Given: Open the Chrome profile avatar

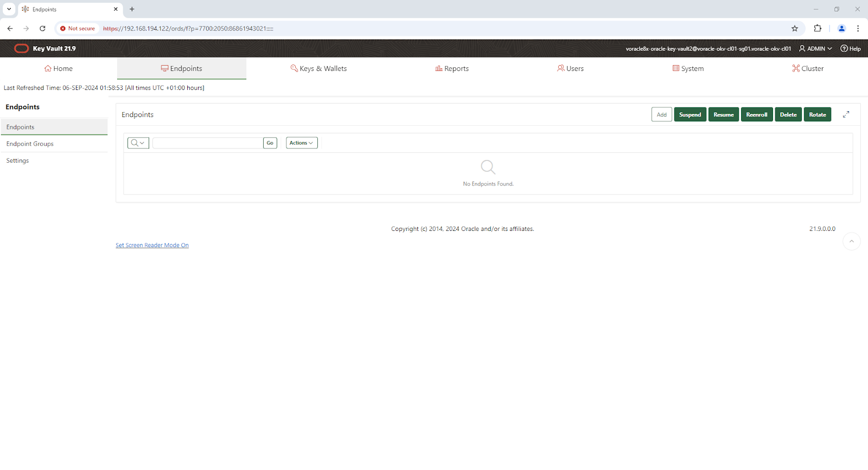Looking at the screenshot, I should [842, 28].
